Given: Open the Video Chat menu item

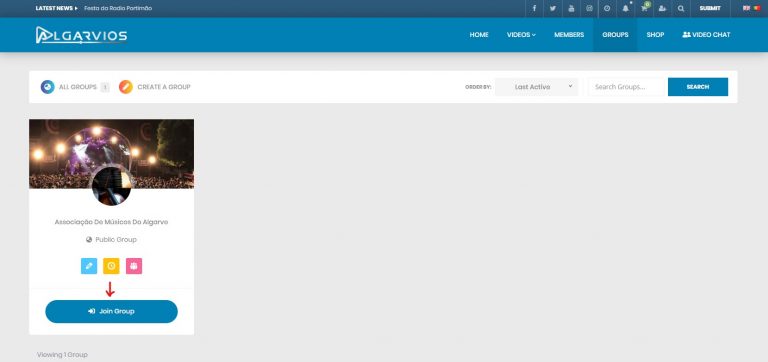Looking at the screenshot, I should [x=706, y=35].
